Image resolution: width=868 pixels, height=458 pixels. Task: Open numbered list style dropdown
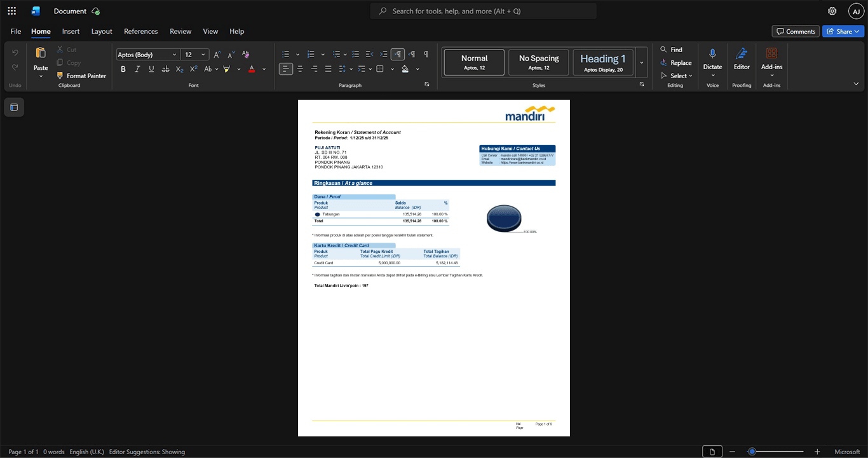pyautogui.click(x=323, y=55)
